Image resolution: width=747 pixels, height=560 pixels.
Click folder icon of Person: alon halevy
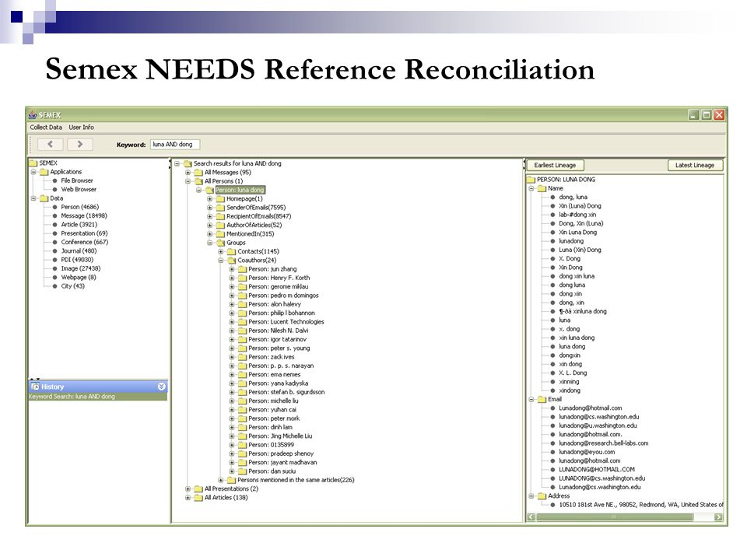[242, 304]
